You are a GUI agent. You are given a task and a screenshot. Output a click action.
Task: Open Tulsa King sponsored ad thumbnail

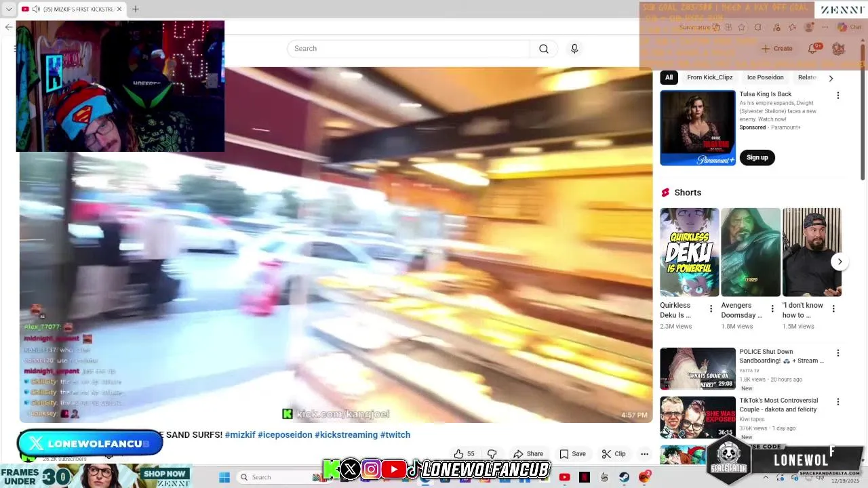[697, 128]
